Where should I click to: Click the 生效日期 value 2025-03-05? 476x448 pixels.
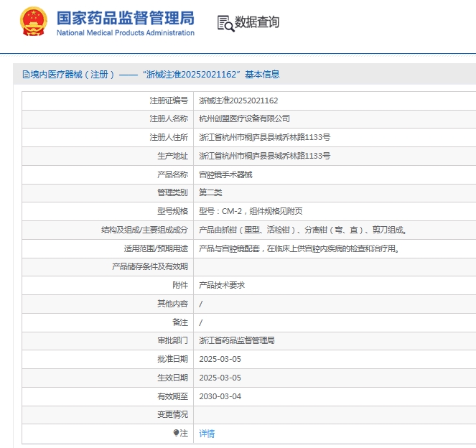coord(220,378)
